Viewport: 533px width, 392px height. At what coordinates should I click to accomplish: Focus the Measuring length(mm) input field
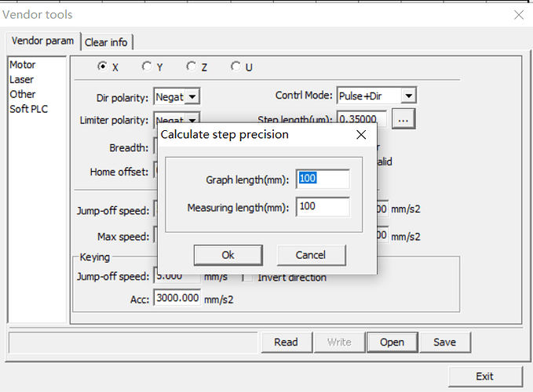coord(323,207)
